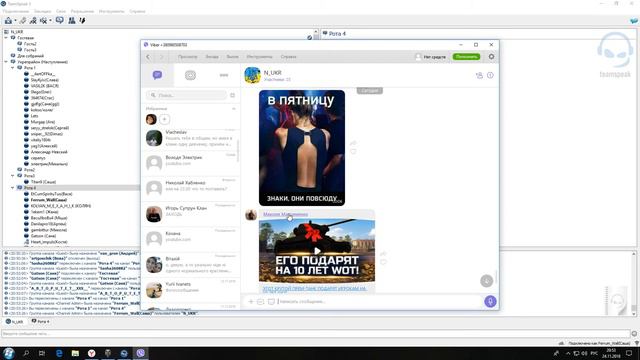Click TeamSpeak disconnect toolbar icon
This screenshot has height=360, width=640.
[23, 20]
